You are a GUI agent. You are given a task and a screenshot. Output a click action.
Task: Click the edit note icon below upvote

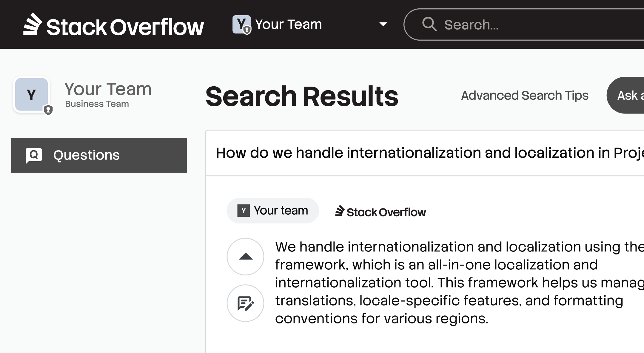coord(245,303)
